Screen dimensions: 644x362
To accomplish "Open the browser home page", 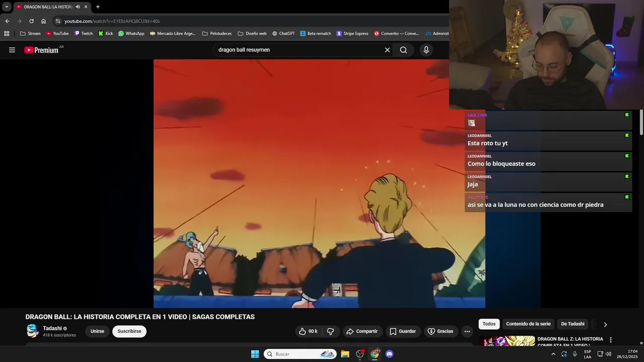I will (x=44, y=21).
